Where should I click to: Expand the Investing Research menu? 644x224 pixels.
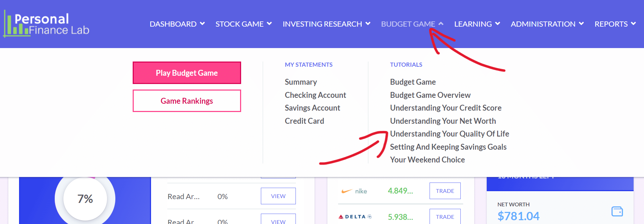[326, 24]
